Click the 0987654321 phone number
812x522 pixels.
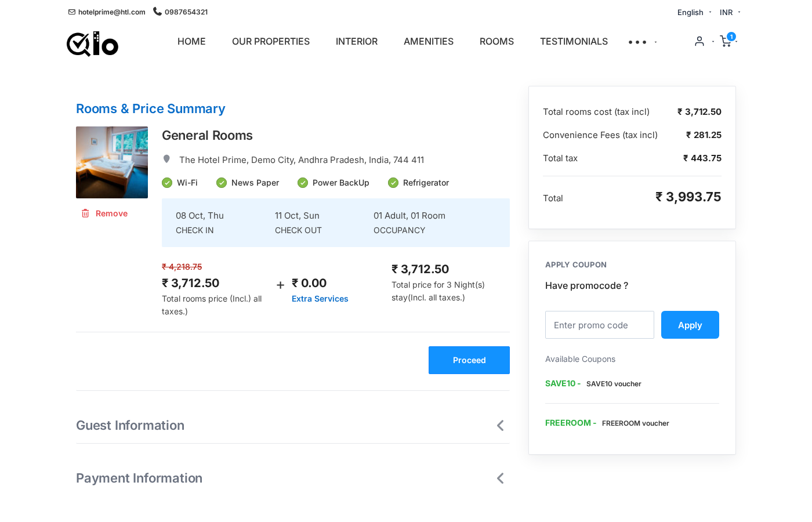[186, 12]
